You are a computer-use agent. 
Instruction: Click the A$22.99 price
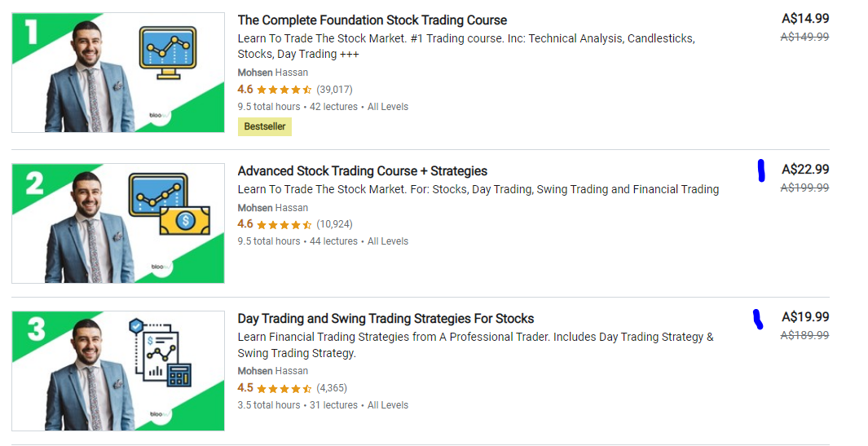pyautogui.click(x=805, y=170)
